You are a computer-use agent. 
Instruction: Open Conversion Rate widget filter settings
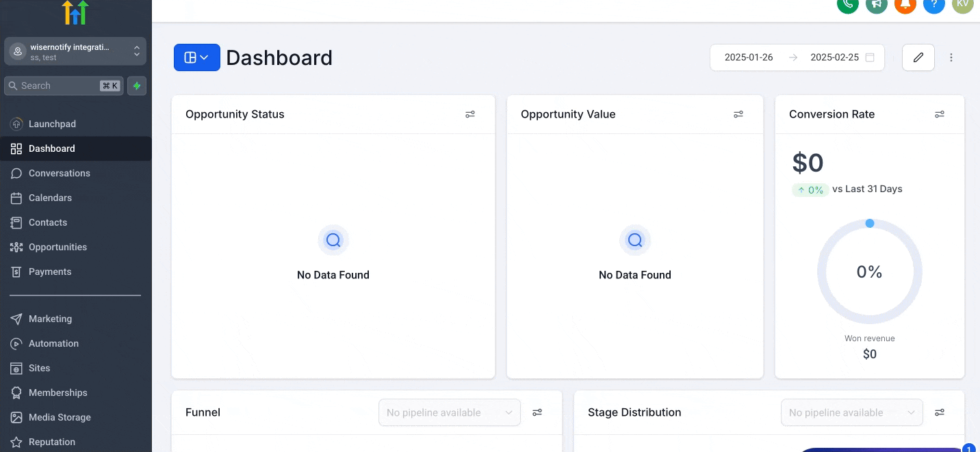(x=940, y=114)
